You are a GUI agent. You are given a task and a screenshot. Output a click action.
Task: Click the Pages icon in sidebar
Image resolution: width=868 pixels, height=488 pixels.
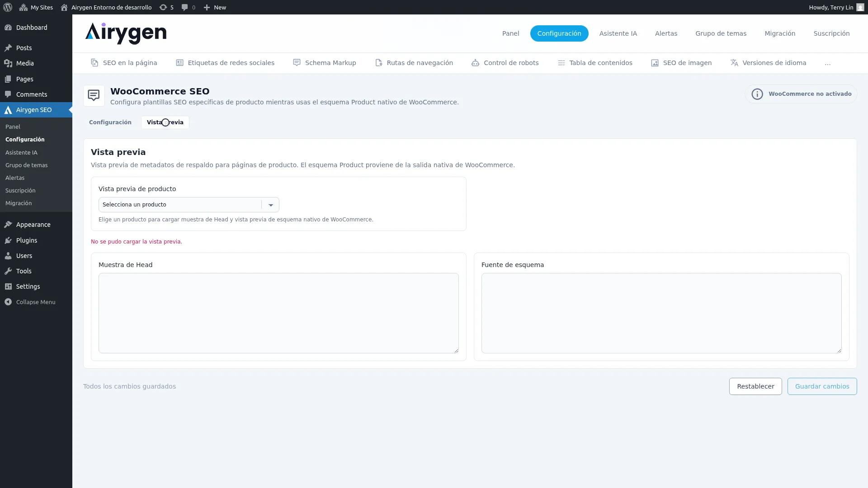pyautogui.click(x=8, y=79)
